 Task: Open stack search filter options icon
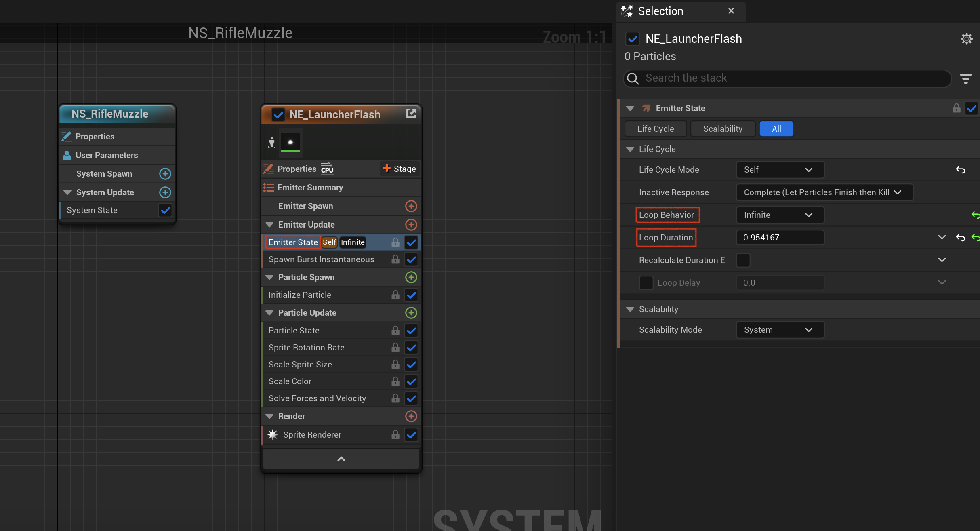[x=966, y=78]
